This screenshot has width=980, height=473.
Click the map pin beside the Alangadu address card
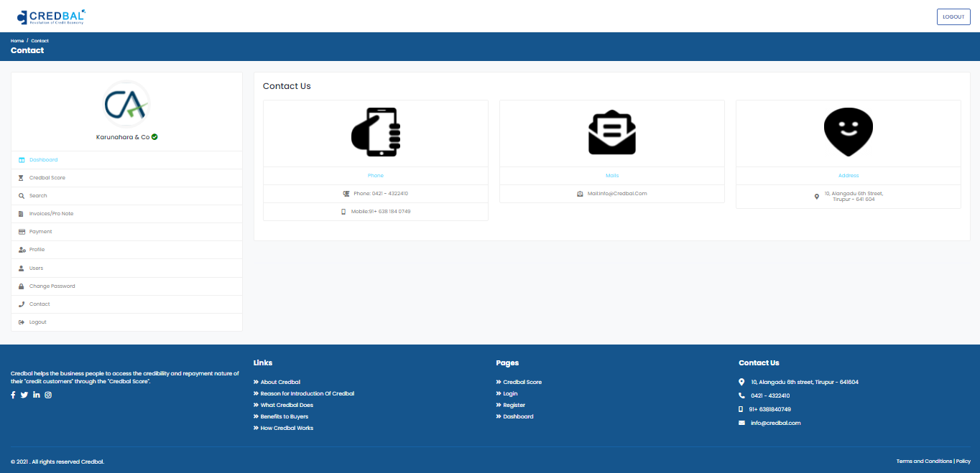click(816, 196)
